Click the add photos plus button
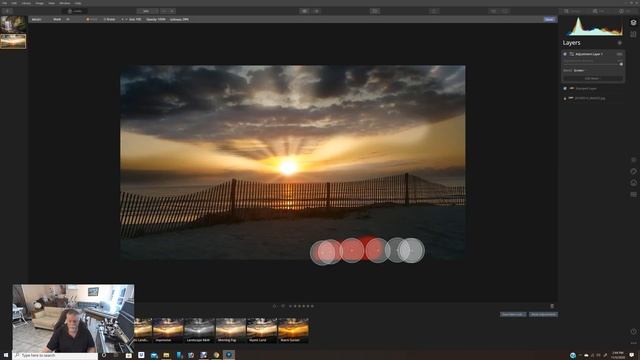640x360 pixels. click(x=7, y=11)
